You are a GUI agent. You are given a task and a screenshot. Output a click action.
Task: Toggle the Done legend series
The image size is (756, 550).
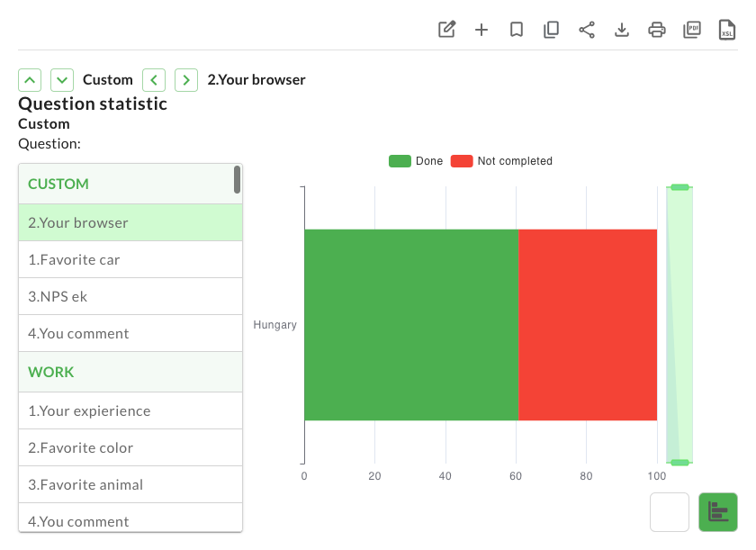pos(416,161)
